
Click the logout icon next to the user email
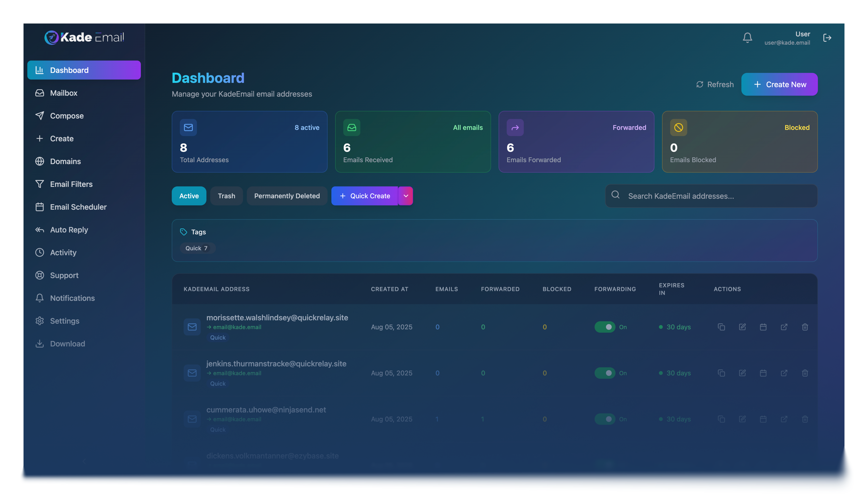(827, 38)
